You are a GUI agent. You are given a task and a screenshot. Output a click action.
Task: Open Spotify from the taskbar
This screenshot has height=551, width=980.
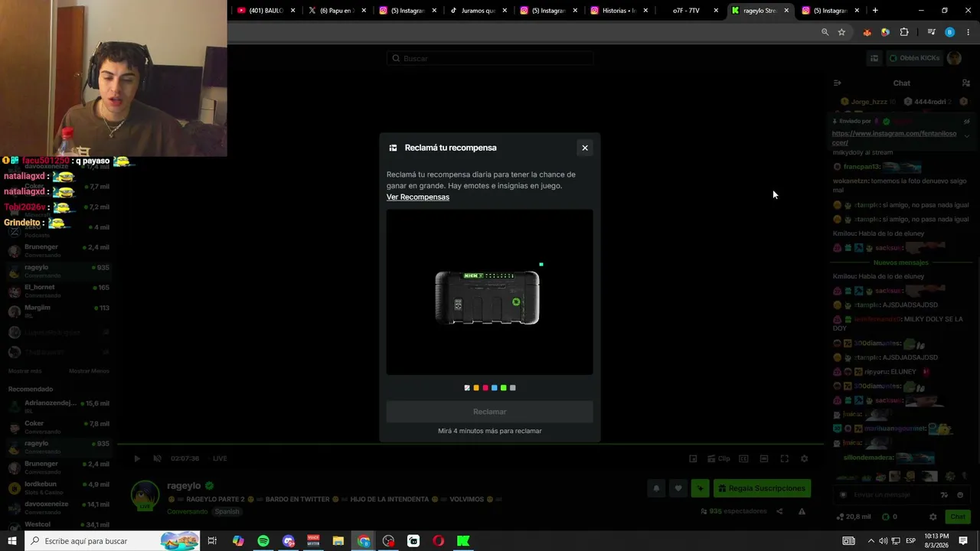coord(263,541)
